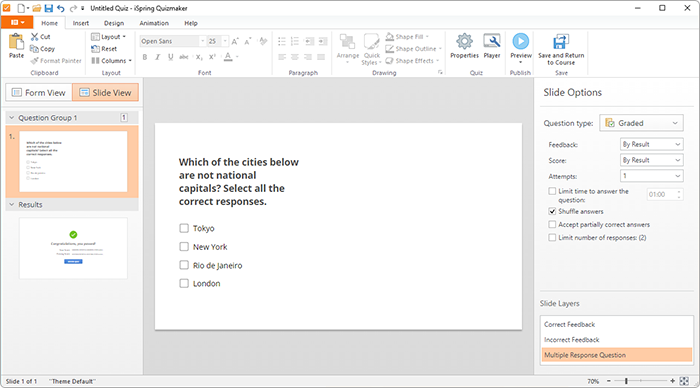Viewport: 700px width, 388px height.
Task: Expand the Columns dropdown
Action: (x=112, y=60)
